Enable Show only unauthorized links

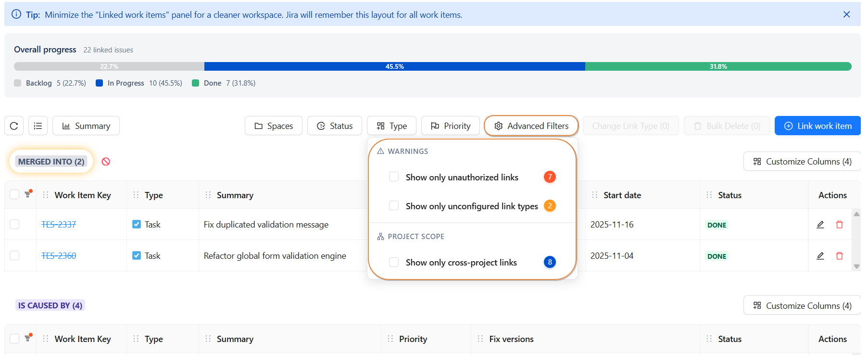coord(394,177)
